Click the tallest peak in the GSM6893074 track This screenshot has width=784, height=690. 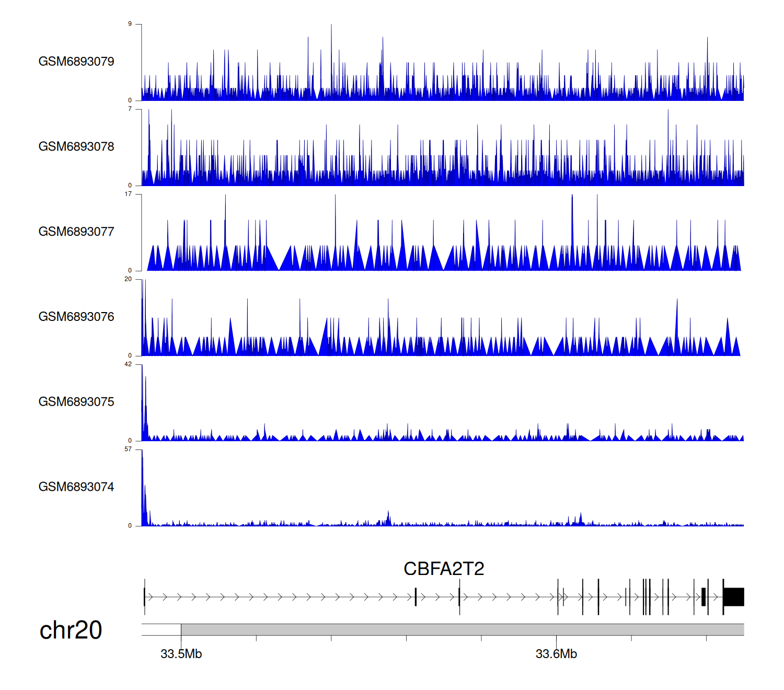[x=142, y=470]
